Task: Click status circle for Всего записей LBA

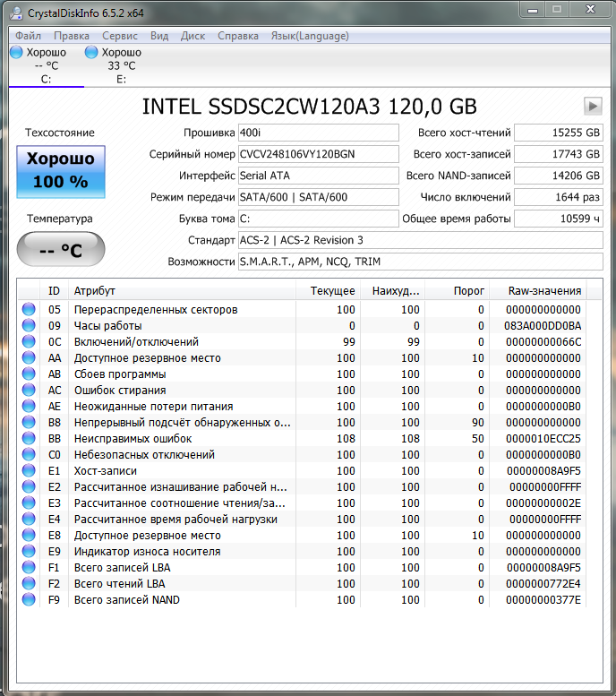Action: (x=29, y=567)
